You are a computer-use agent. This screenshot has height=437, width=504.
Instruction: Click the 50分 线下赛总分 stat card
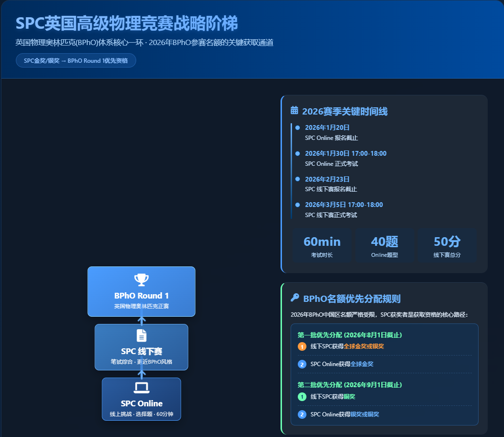pos(447,246)
